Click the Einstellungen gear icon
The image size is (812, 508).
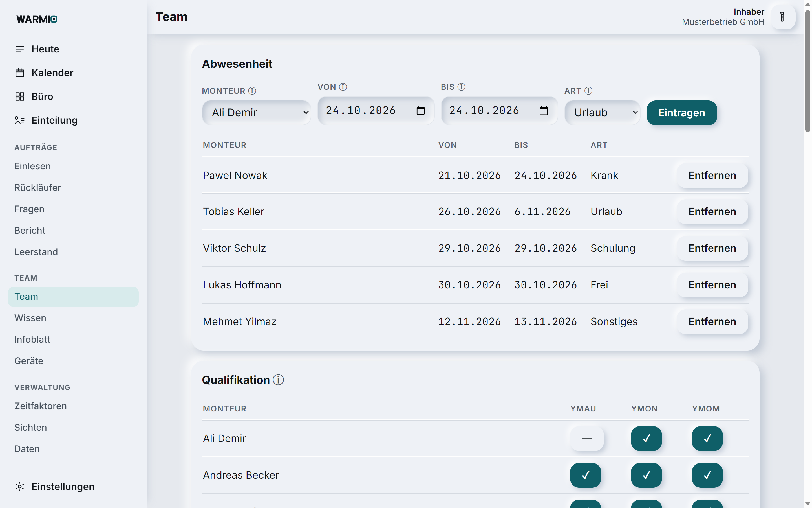coord(20,487)
